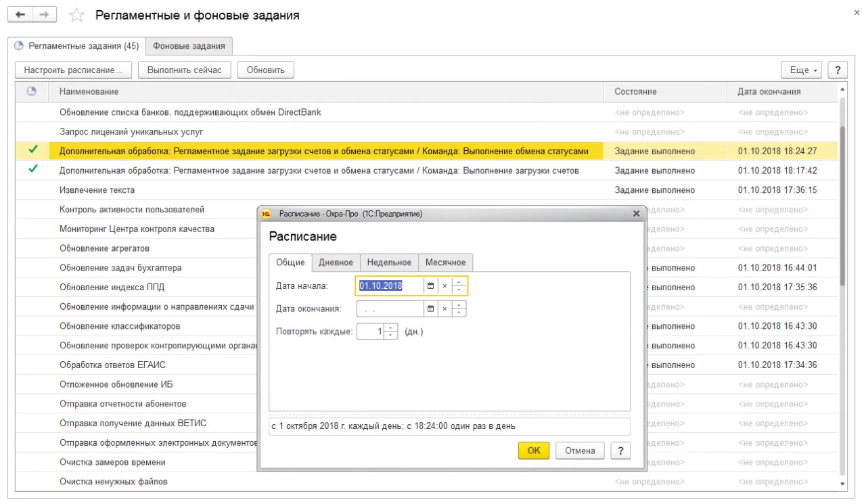Open the Месячное schedule tab
This screenshot has height=504, width=866.
445,262
